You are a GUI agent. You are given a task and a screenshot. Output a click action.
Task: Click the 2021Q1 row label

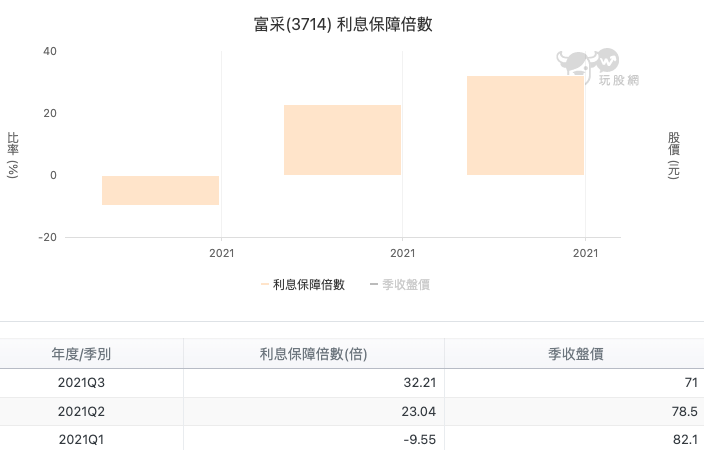81,439
